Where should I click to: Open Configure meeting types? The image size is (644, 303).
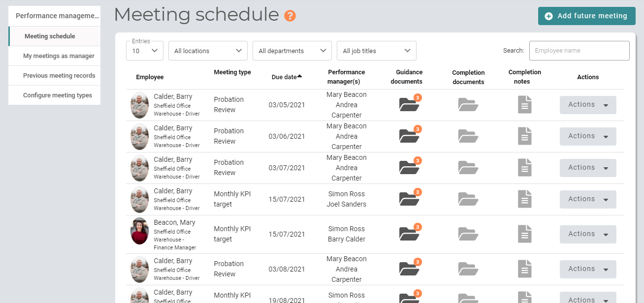tap(55, 95)
